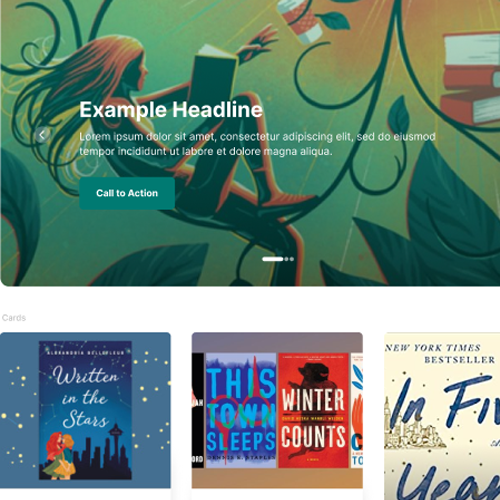
Task: Click the partial black book cover at left
Action: click(198, 410)
